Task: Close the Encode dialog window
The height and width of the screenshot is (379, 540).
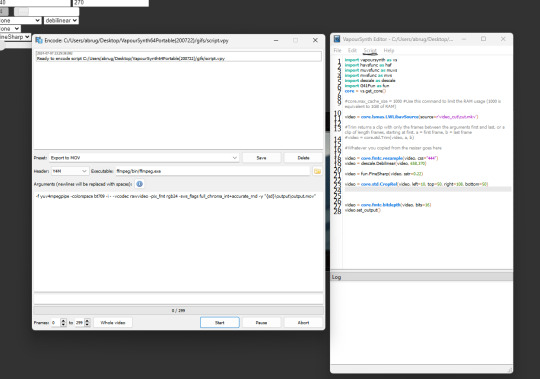Action: point(315,40)
